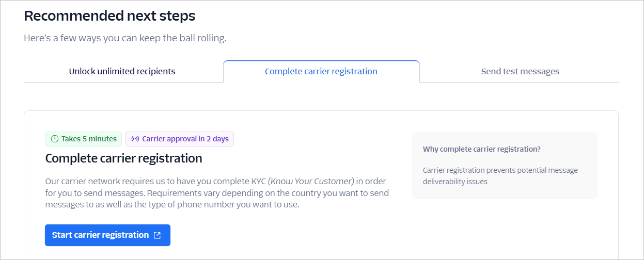Click the Why complete carrier registration? info title

tap(482, 149)
